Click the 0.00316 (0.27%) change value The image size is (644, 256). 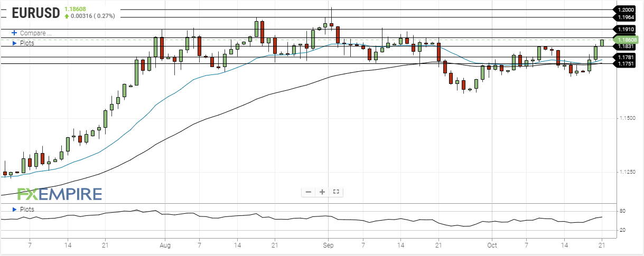[92, 16]
